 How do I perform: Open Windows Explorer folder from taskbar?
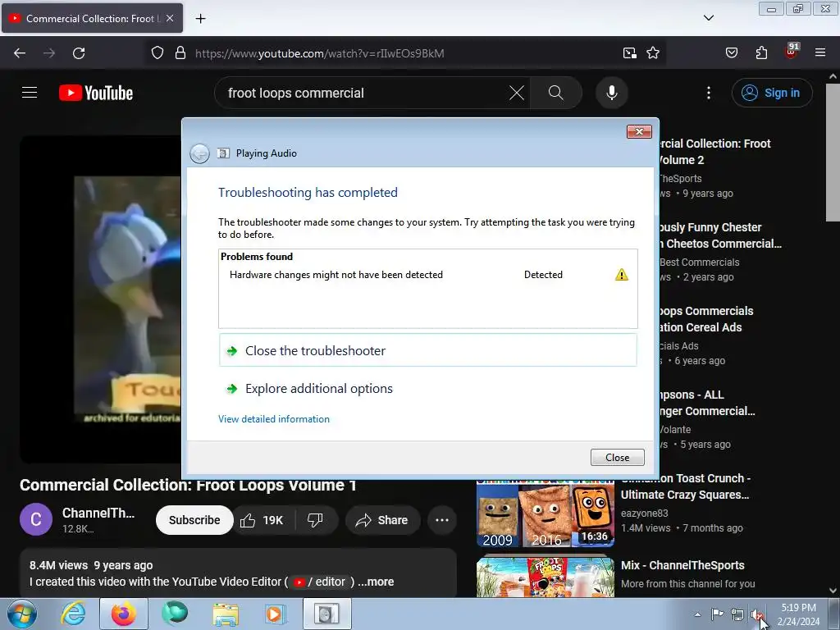coord(226,614)
